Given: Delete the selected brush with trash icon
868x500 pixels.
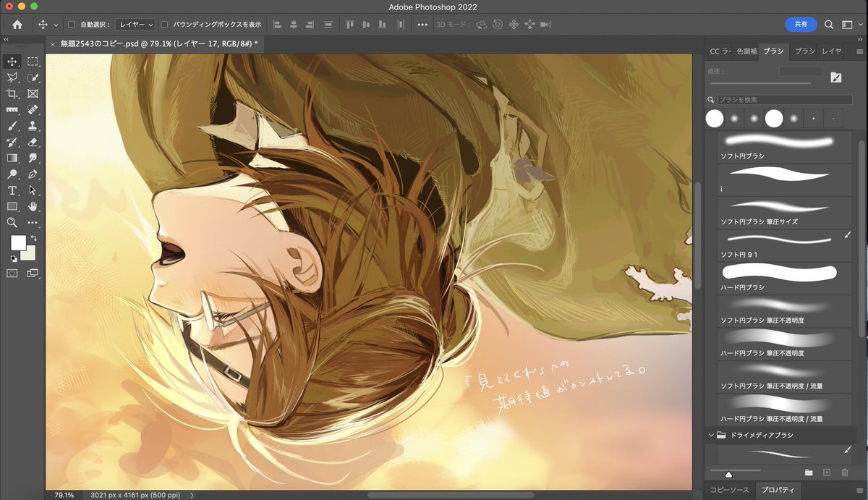Looking at the screenshot, I should tap(844, 473).
